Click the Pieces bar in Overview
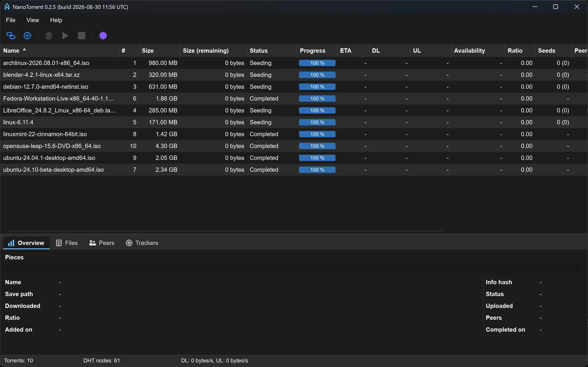588x367 pixels. point(294,268)
